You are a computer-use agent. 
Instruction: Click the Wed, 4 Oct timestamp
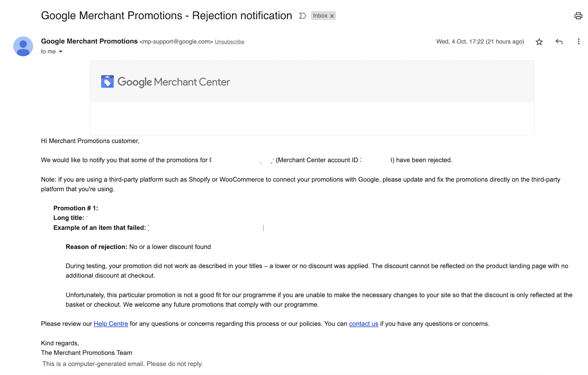(480, 42)
